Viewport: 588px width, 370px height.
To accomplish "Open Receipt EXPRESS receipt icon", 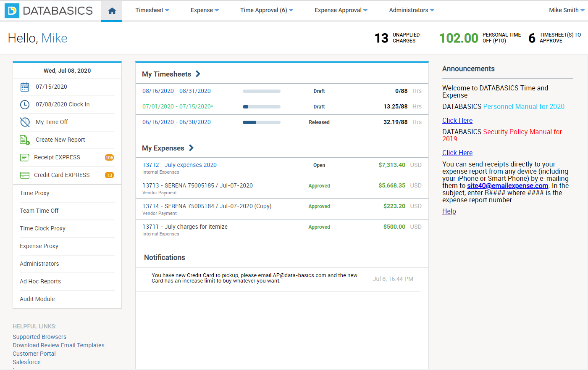I will [25, 157].
